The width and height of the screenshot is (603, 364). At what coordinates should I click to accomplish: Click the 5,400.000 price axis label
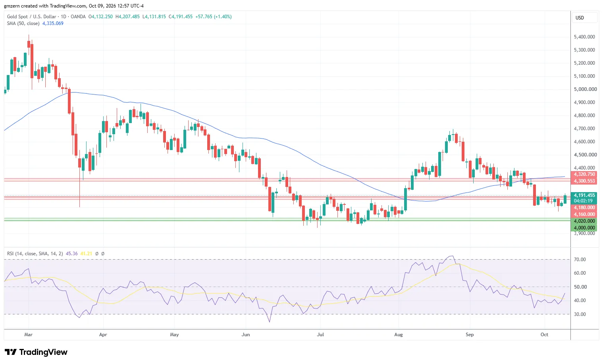584,37
